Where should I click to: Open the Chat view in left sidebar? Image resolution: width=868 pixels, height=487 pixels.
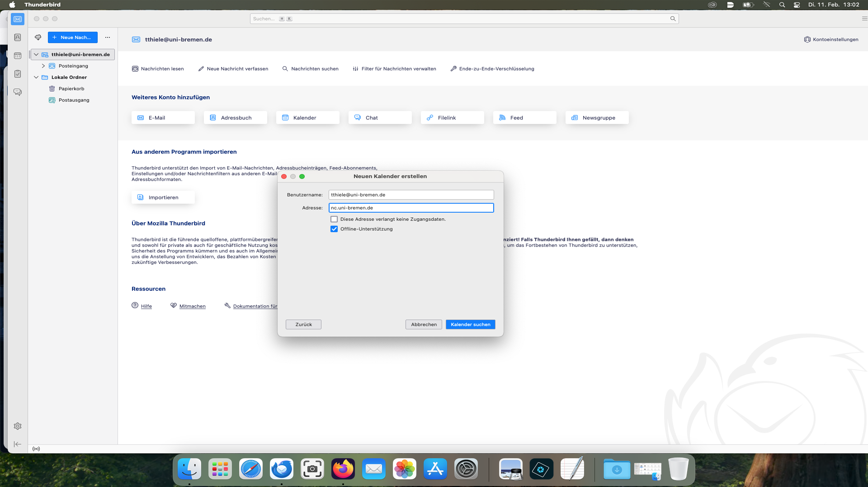tap(18, 92)
